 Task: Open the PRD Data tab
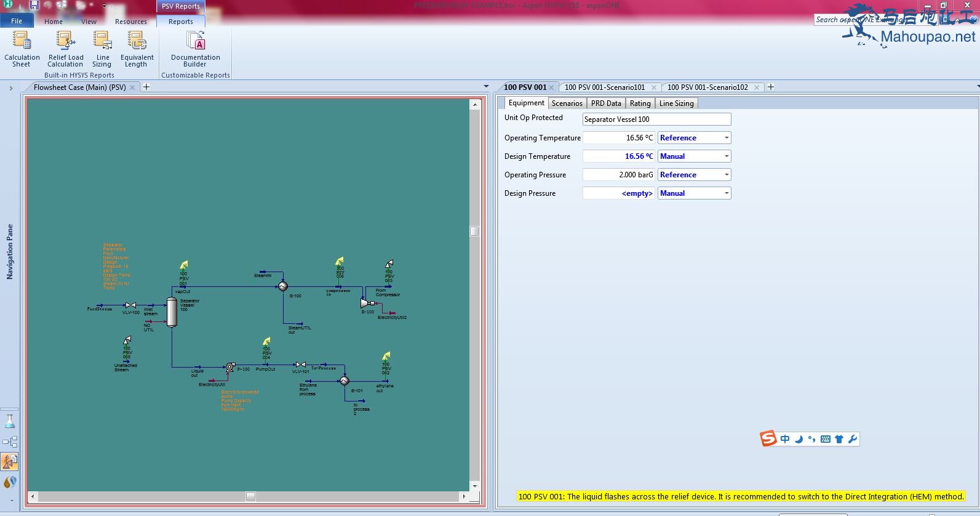(606, 103)
